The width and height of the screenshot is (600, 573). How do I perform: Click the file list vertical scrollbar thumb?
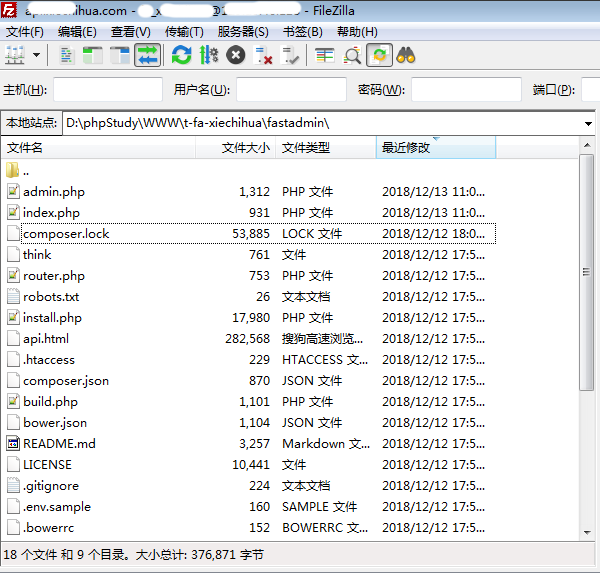587,272
